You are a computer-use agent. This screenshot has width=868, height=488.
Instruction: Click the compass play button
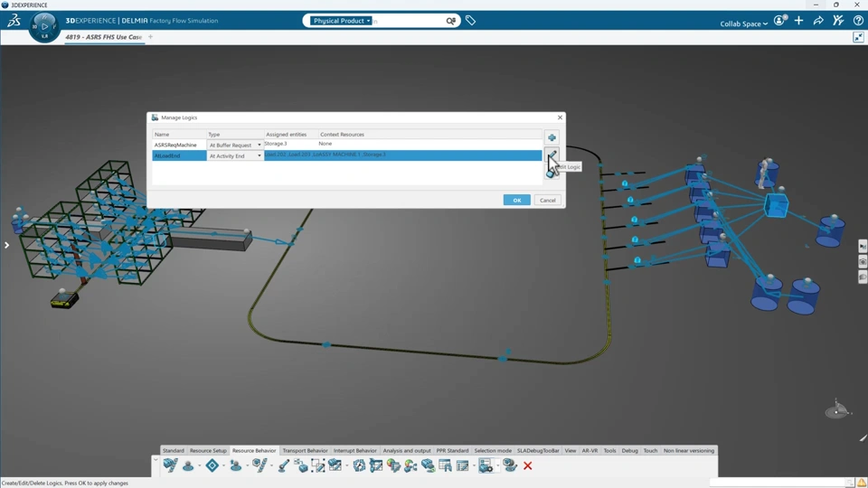point(44,26)
